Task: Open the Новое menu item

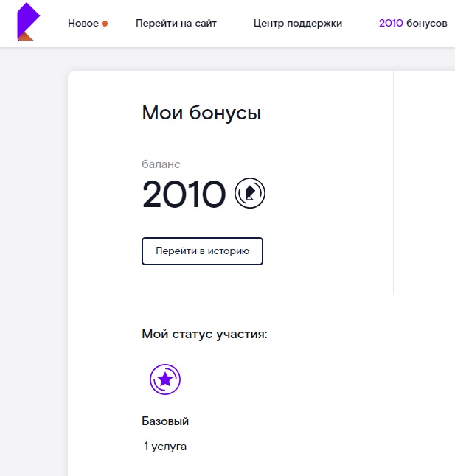Action: [88, 23]
